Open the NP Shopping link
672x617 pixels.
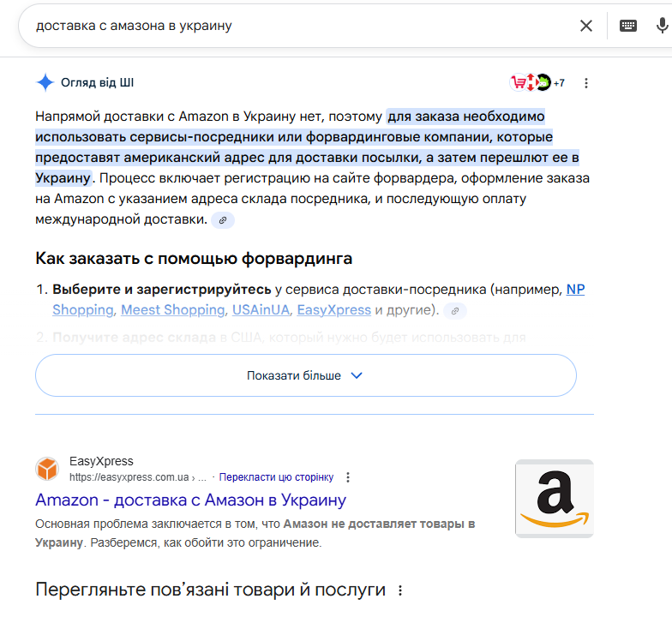(575, 290)
